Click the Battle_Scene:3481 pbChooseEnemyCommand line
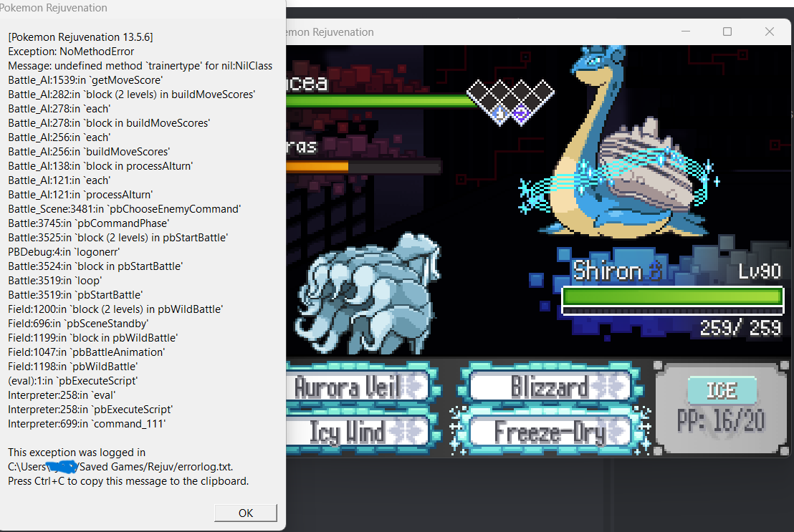The image size is (794, 532). pos(124,209)
